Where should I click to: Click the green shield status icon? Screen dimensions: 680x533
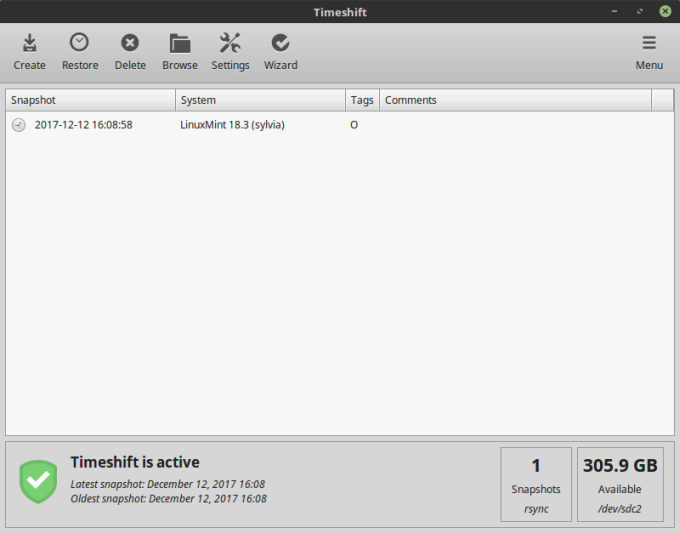coord(39,482)
